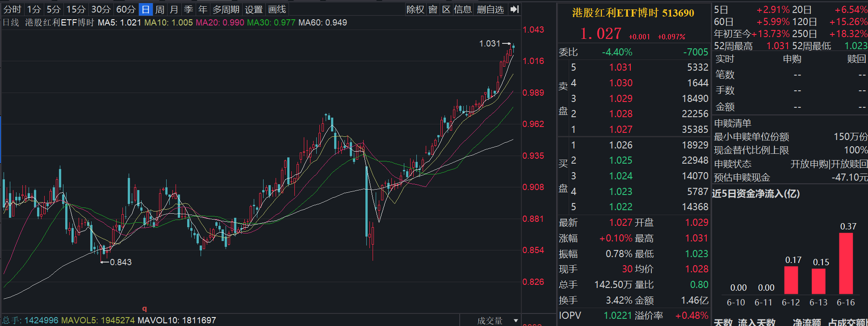The width and height of the screenshot is (868, 326).
Task: Open the 成交量 indicator dropdown arrow
Action: click(516, 321)
